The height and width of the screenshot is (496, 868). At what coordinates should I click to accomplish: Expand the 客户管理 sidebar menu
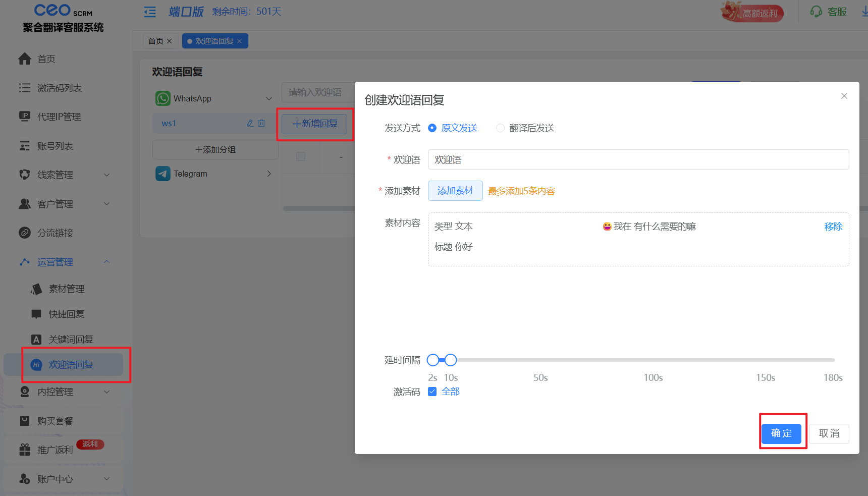(106, 204)
